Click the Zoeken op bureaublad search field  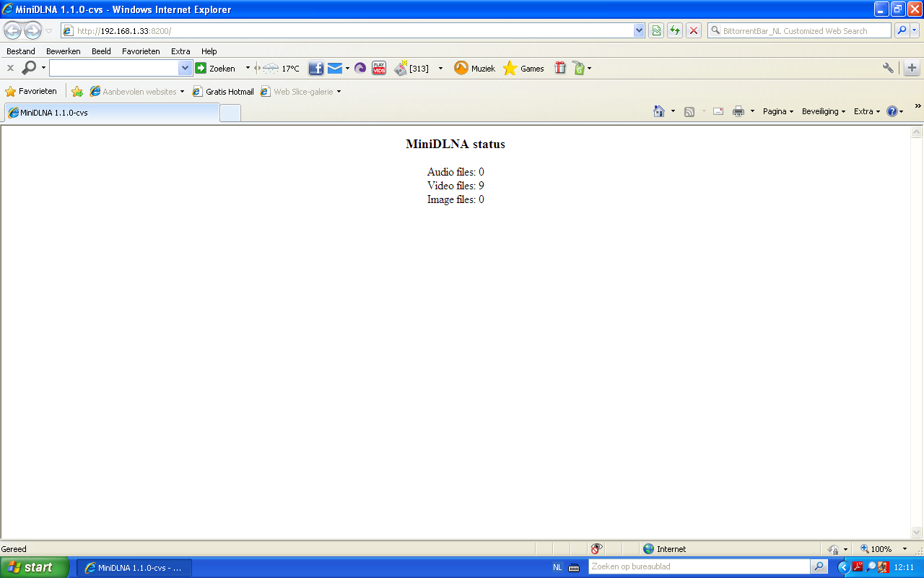(699, 566)
